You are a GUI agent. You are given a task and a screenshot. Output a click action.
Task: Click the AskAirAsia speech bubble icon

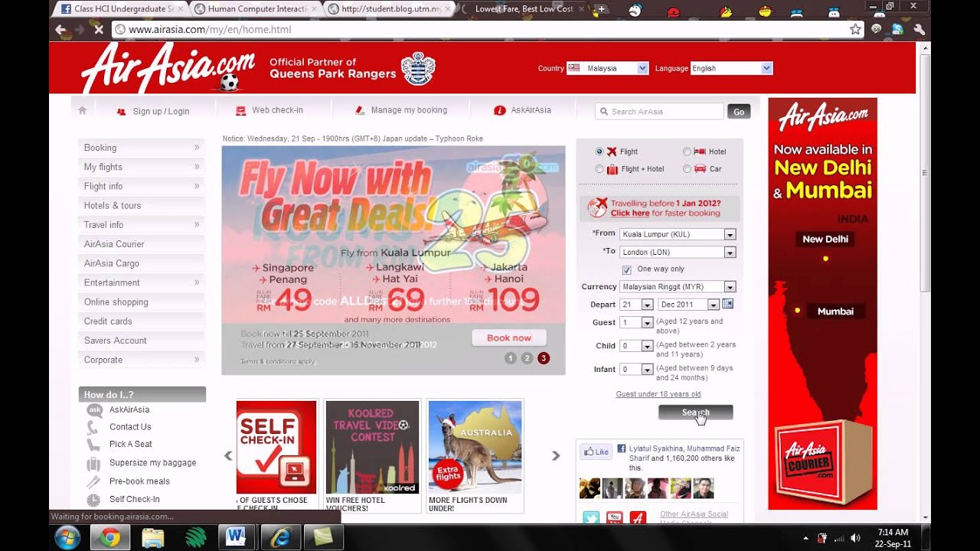point(94,410)
